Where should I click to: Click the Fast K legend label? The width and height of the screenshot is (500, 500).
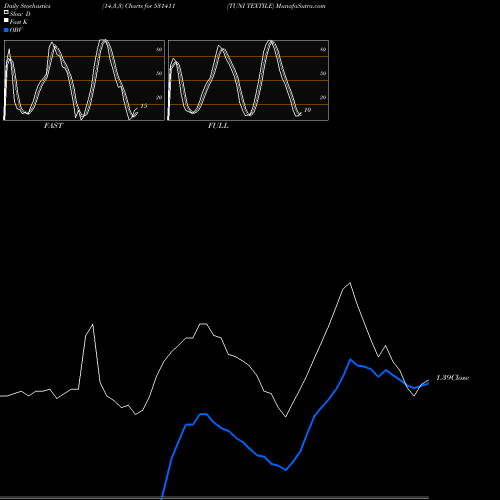(x=19, y=22)
